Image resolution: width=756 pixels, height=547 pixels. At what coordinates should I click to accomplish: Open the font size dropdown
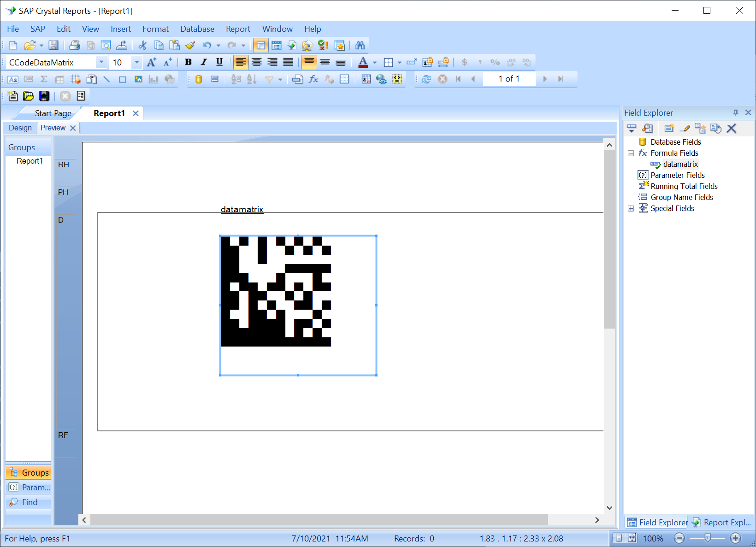(x=137, y=62)
